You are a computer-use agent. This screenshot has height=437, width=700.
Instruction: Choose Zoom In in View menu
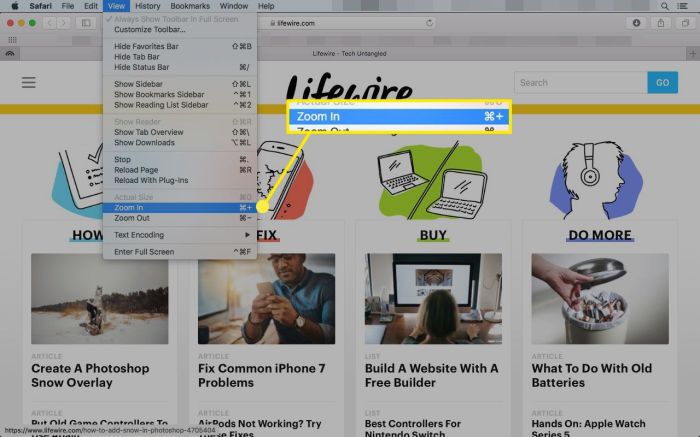(180, 208)
